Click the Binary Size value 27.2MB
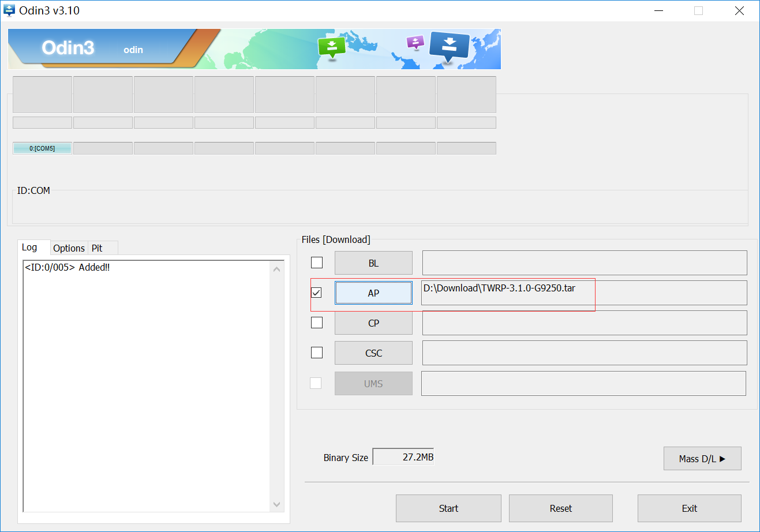Viewport: 760px width, 532px height. click(x=403, y=456)
